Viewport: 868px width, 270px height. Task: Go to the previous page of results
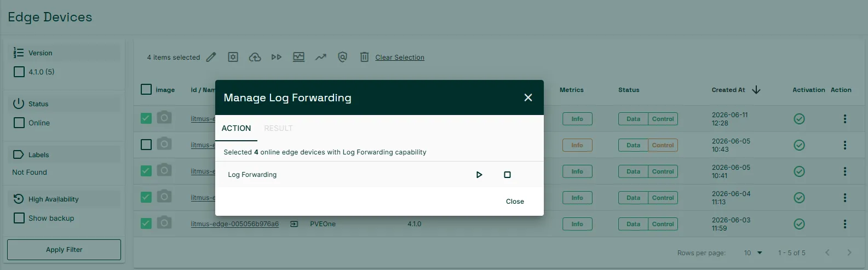827,252
